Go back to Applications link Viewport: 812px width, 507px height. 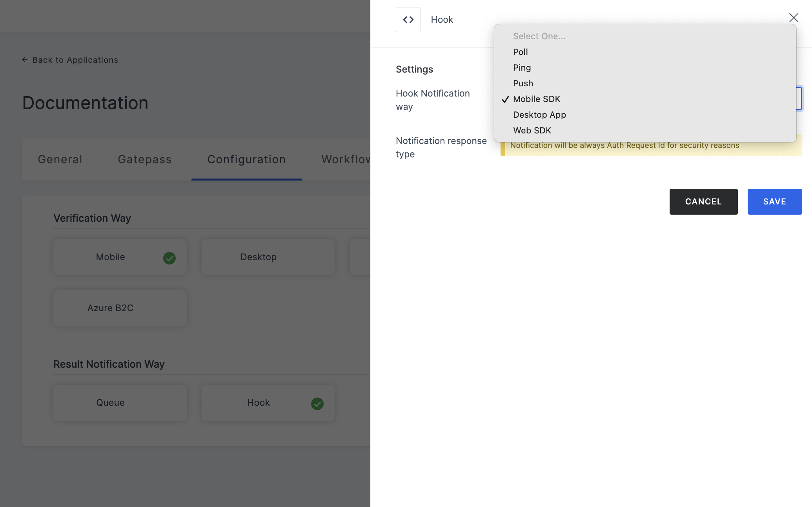pyautogui.click(x=70, y=60)
